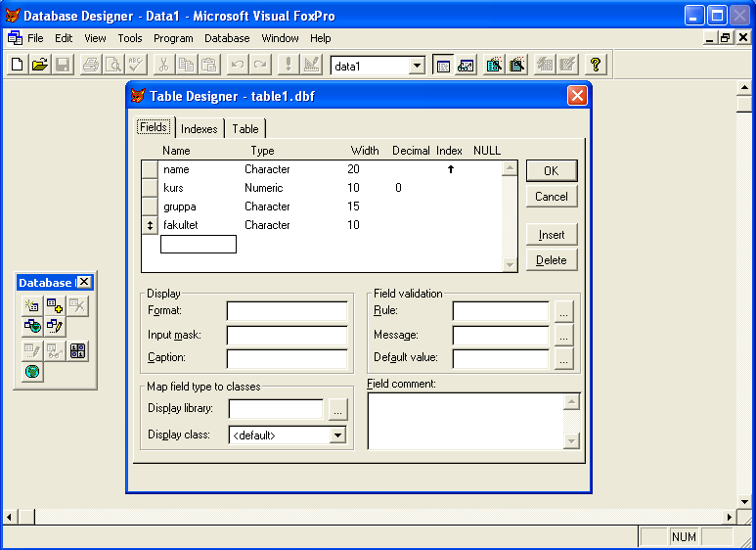This screenshot has height=550, width=756.
Task: Click Edit Stored Procedures icon in Database toolbar
Action: click(77, 350)
